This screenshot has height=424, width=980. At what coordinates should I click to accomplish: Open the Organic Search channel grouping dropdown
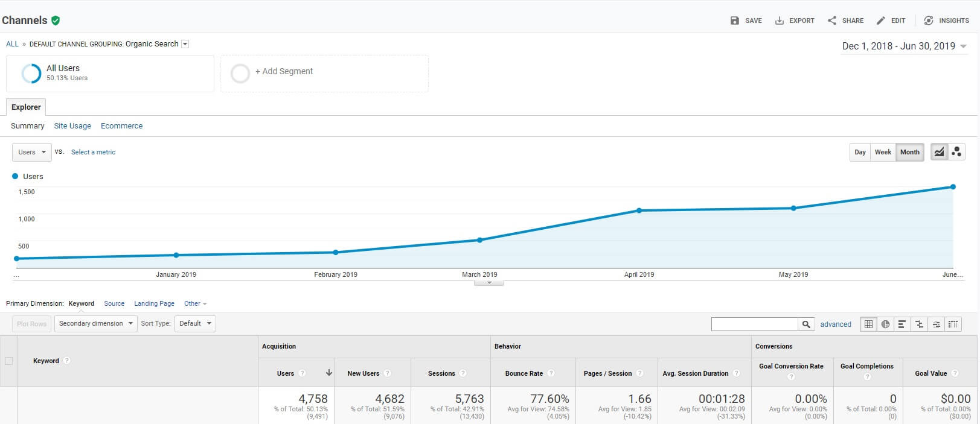tap(185, 44)
